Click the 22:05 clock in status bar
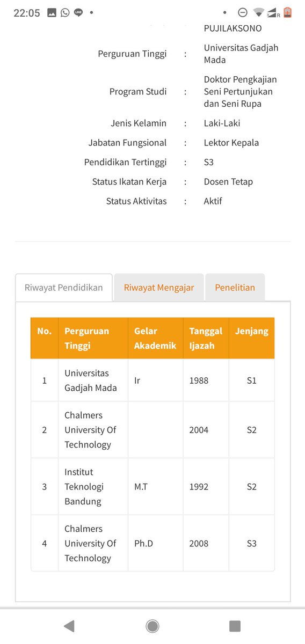The image size is (305, 644). pyautogui.click(x=27, y=13)
